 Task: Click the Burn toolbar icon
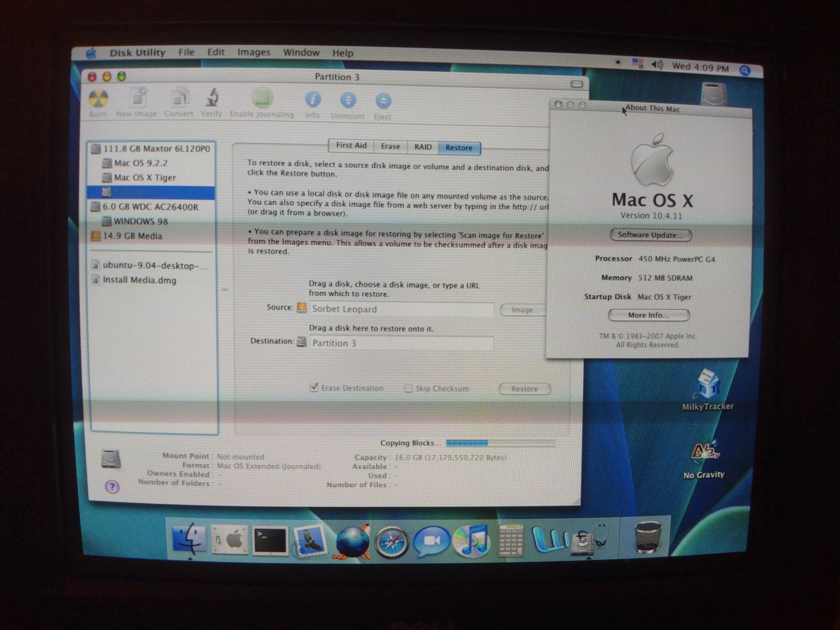[99, 100]
